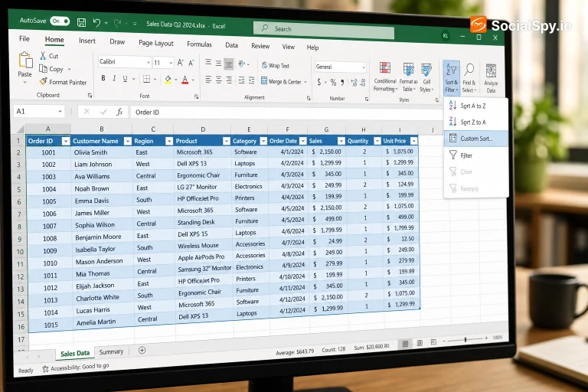Click the Fill Color bucket swatch
Viewport: 588px width, 392px height.
pyautogui.click(x=168, y=80)
